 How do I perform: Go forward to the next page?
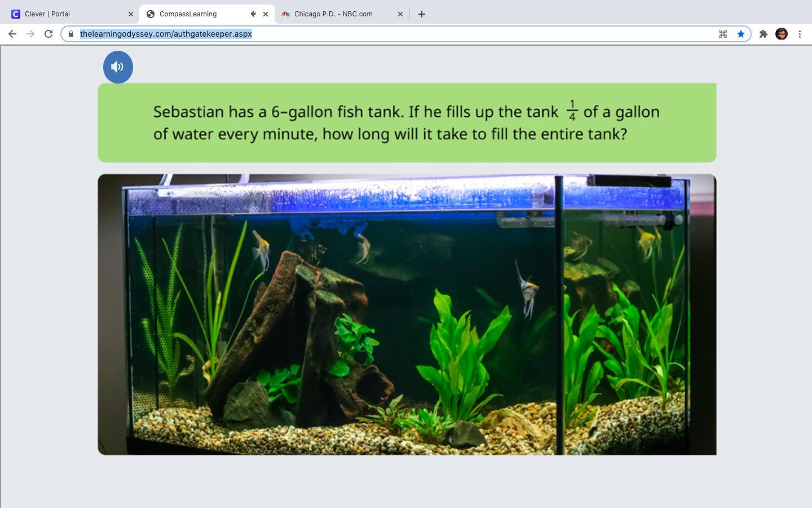tap(30, 34)
